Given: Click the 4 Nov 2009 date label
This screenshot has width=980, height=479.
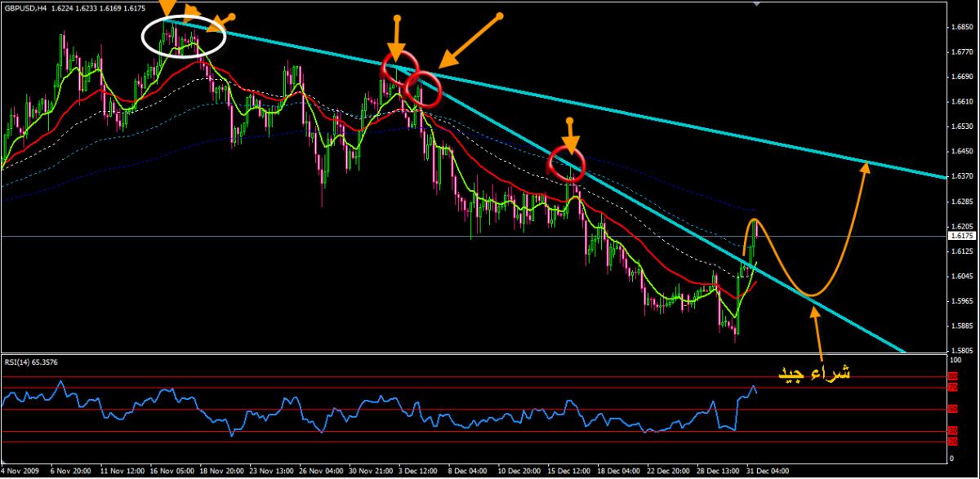Looking at the screenshot, I should click(x=18, y=471).
